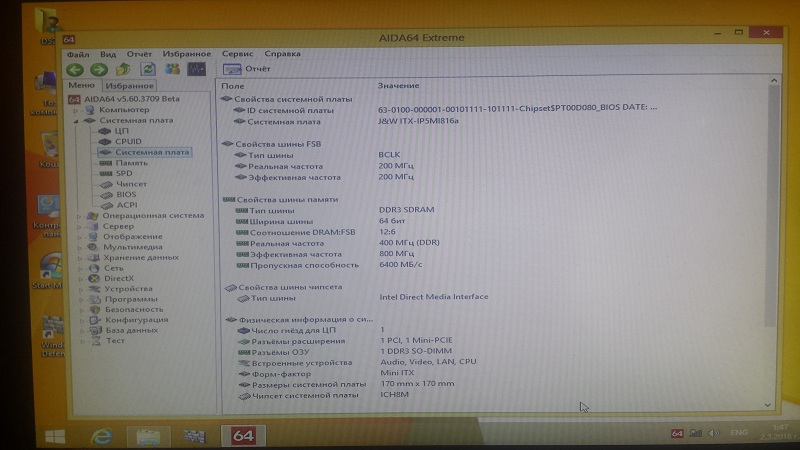Select the CPUID tree item
Screen dimensions: 800x450
point(128,141)
